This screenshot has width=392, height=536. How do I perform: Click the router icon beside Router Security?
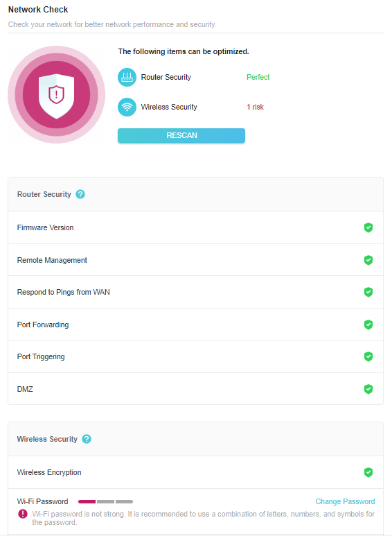click(127, 77)
